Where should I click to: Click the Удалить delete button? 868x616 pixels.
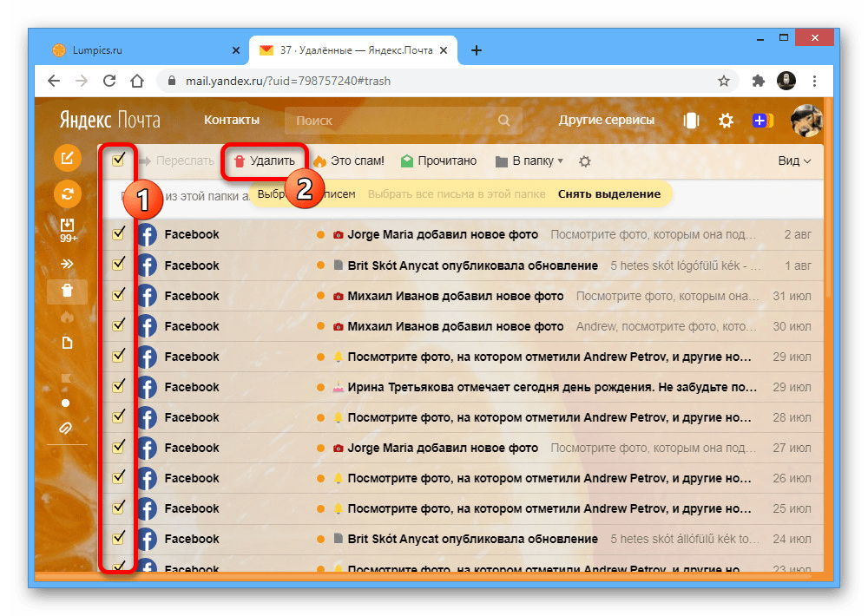pos(265,161)
